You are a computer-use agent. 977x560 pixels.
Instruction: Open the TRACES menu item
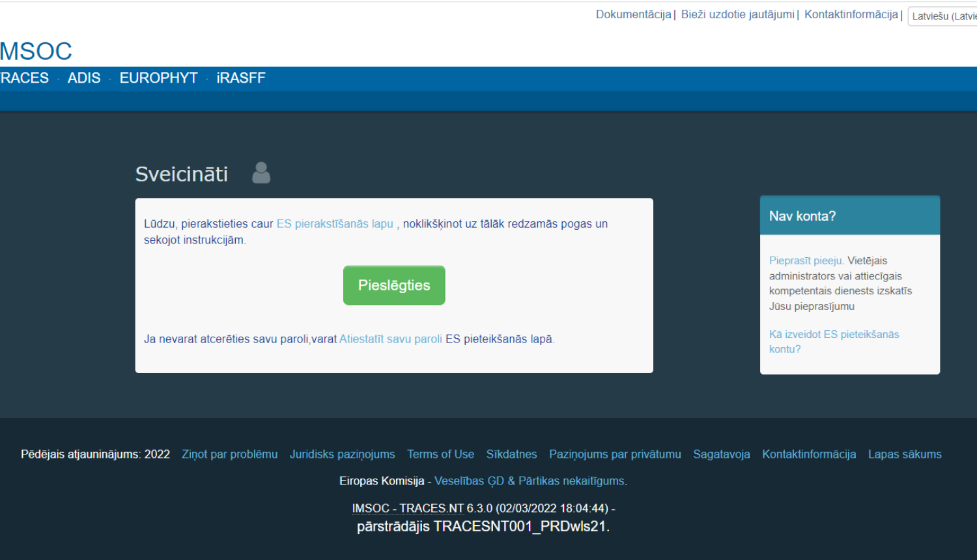[x=25, y=78]
